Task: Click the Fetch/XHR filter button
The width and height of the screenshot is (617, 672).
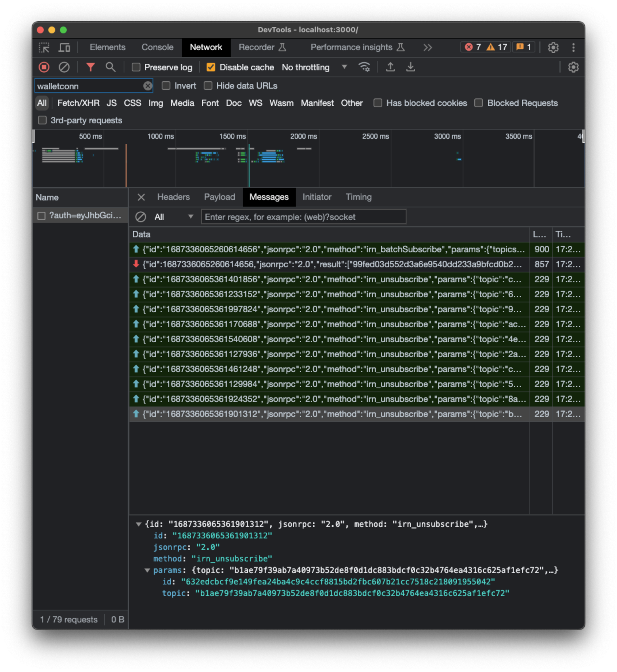Action: [79, 103]
